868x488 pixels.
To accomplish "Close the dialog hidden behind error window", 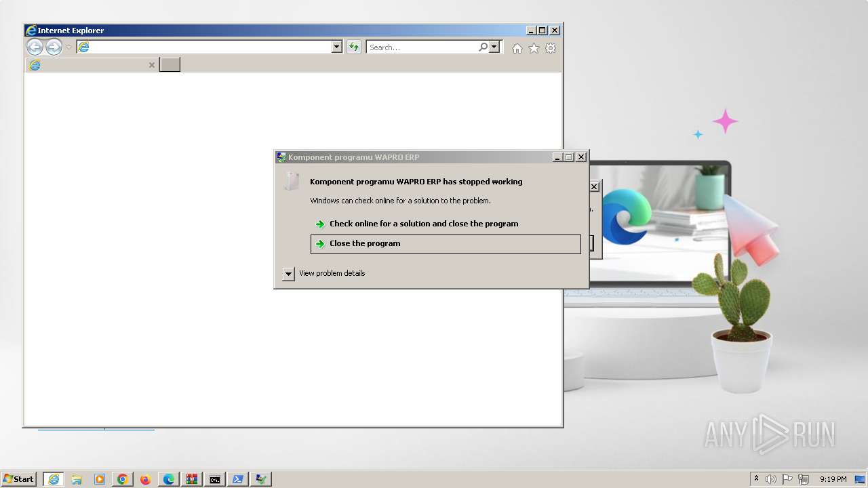I will (594, 187).
